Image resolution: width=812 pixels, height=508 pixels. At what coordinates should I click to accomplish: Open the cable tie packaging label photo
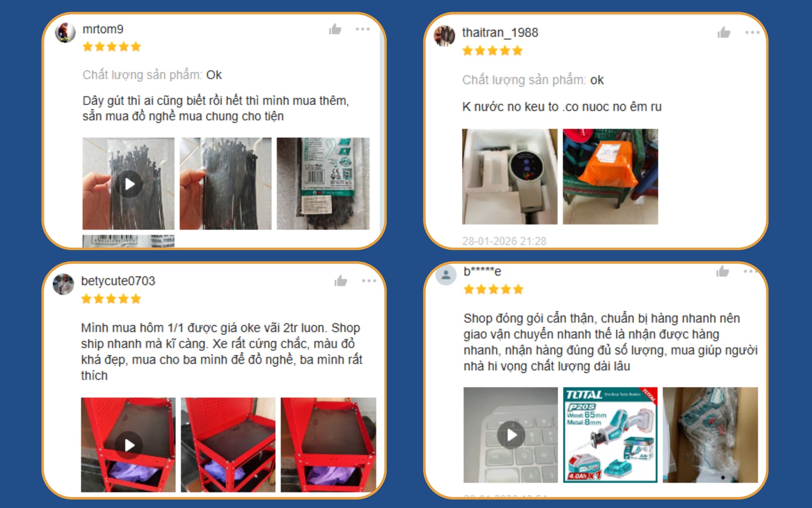coord(323,184)
